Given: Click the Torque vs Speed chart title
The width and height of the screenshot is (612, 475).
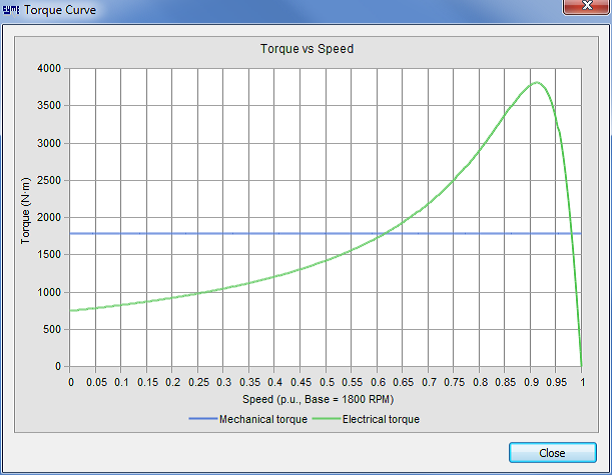Looking at the screenshot, I should pos(307,49).
